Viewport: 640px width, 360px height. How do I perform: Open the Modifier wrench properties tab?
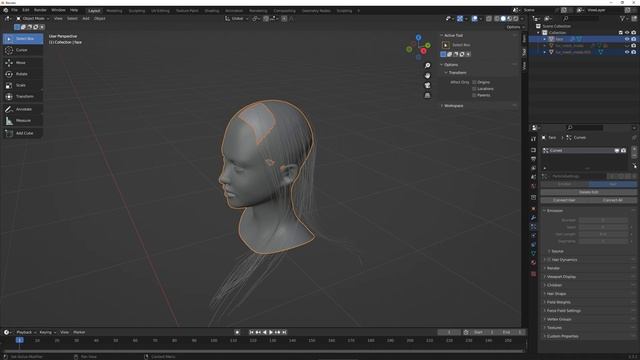click(533, 218)
